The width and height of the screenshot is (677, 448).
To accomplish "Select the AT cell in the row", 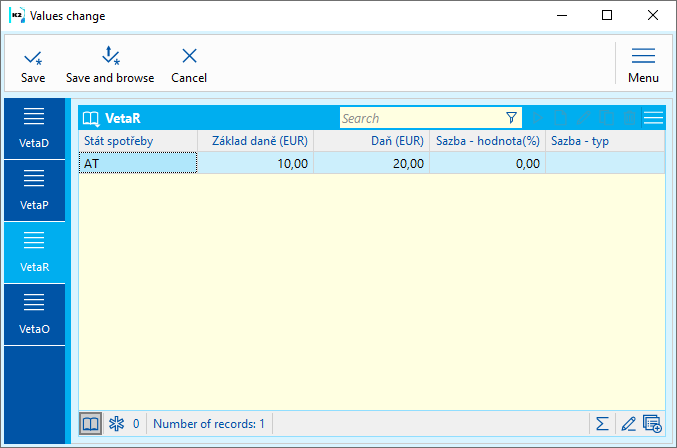I will coord(137,163).
